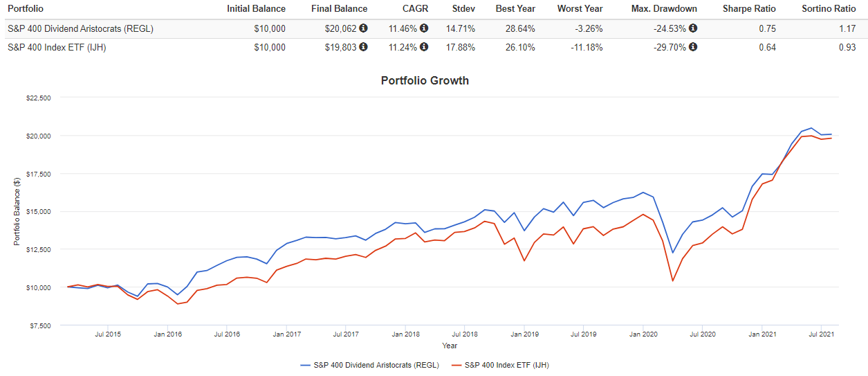Click IJH Sortino ratio 0.93
The image size is (868, 376).
(x=847, y=48)
